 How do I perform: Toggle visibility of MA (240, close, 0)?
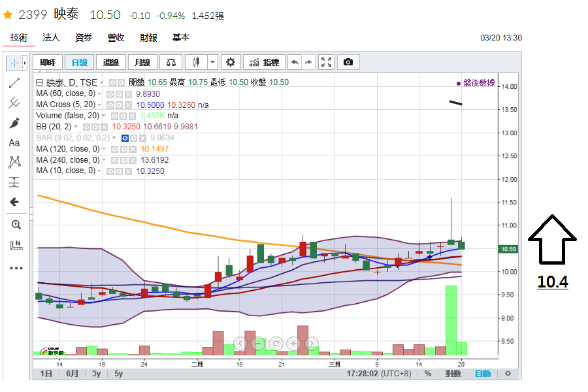click(115, 161)
